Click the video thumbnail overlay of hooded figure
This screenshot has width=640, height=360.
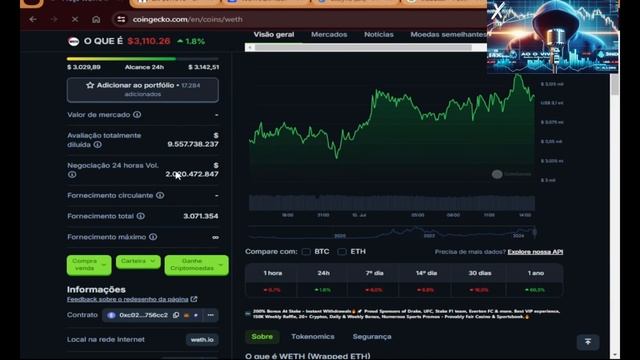click(x=553, y=37)
